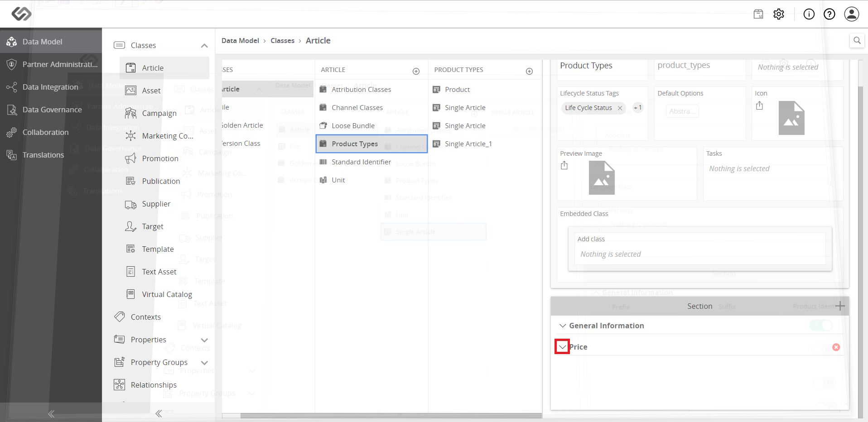This screenshot has width=868, height=422.
Task: Click Classes breadcrumb link
Action: tap(282, 41)
